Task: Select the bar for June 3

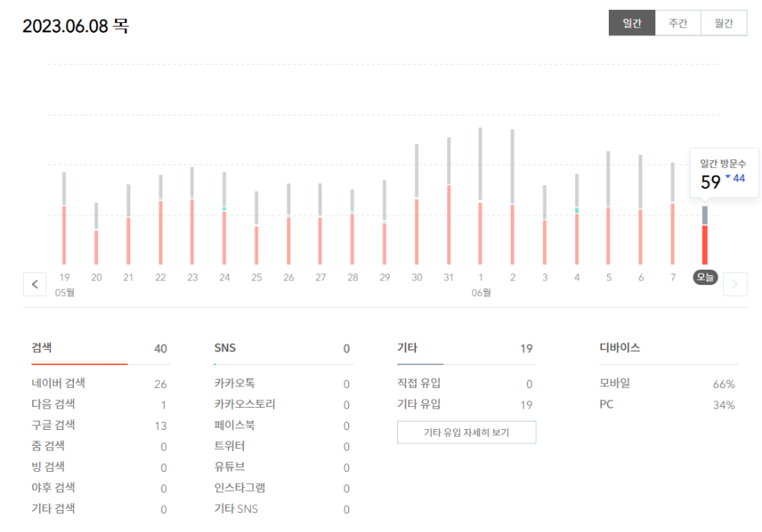Action: click(x=545, y=225)
